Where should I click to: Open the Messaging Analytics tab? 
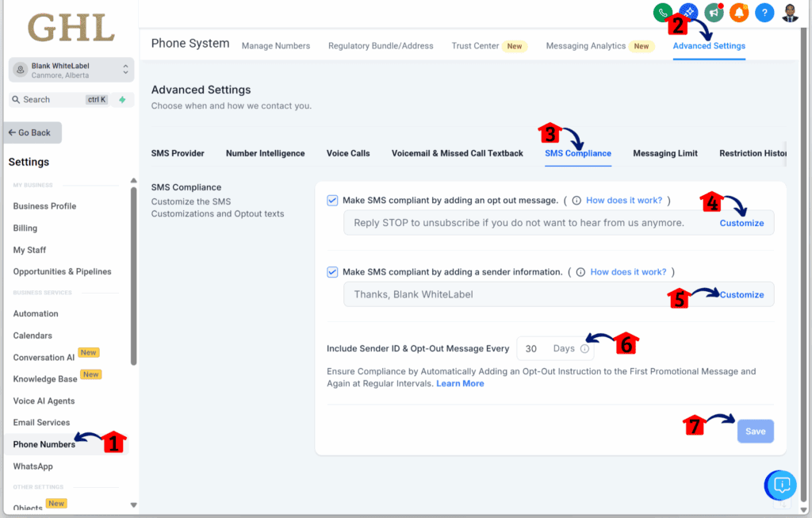[x=586, y=46]
